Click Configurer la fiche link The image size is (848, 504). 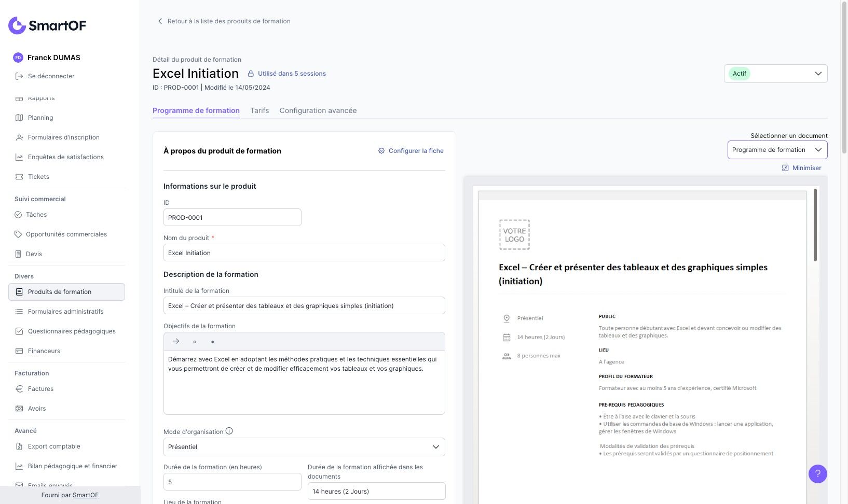pyautogui.click(x=411, y=151)
